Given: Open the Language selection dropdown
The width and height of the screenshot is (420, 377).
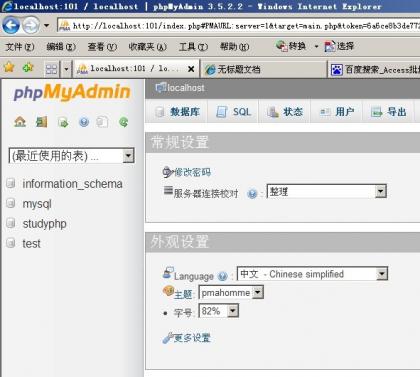Looking at the screenshot, I should click(312, 274).
